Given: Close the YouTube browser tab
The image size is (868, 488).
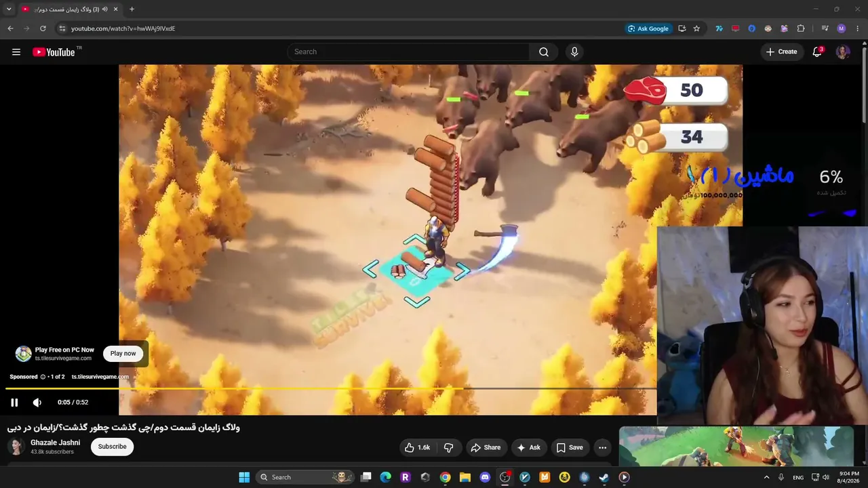Looking at the screenshot, I should 115,9.
